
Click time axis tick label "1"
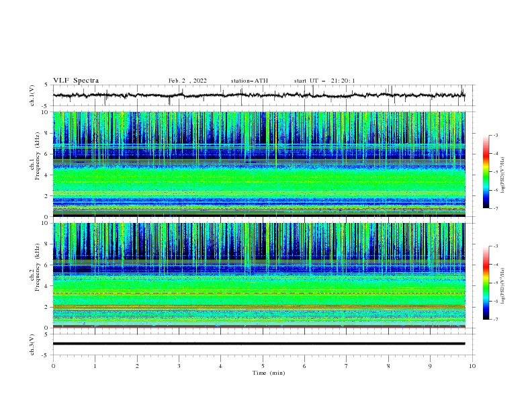95,366
